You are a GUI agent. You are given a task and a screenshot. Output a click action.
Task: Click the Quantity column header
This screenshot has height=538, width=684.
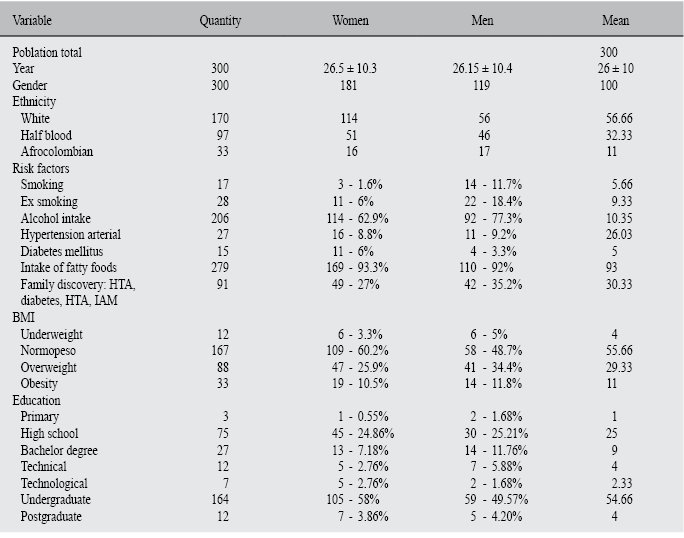pyautogui.click(x=220, y=20)
